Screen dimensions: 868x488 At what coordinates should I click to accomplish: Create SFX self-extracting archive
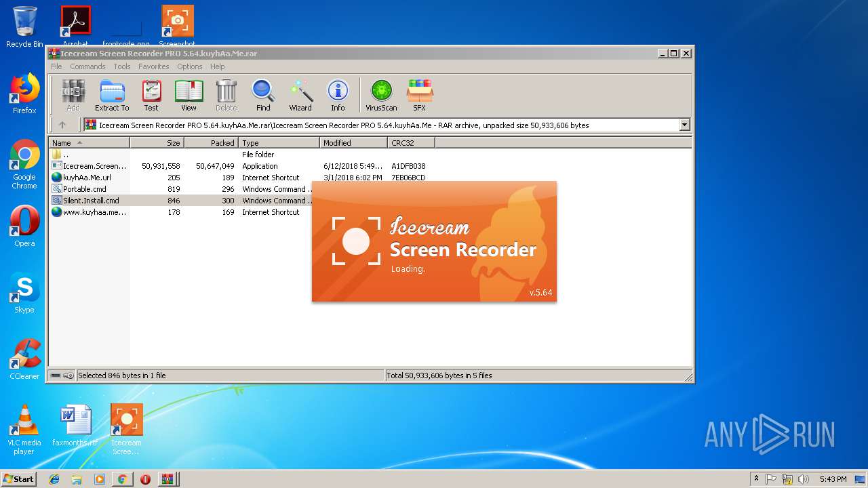tap(420, 96)
